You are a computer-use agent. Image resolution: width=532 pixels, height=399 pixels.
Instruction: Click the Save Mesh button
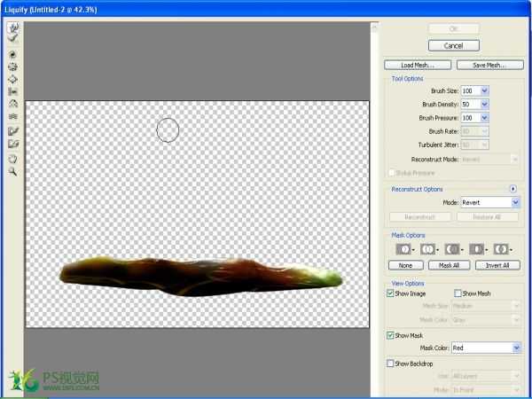click(490, 65)
